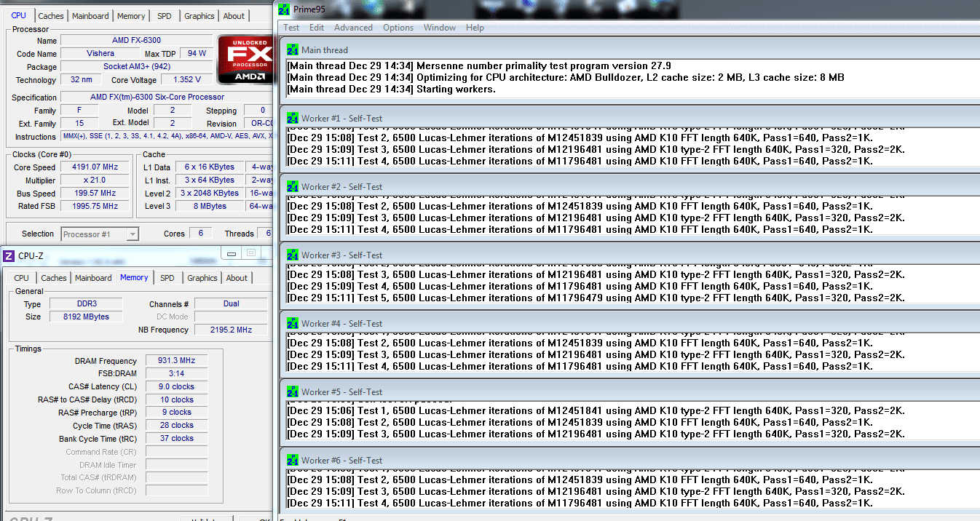Click the code name value Vishera
Viewport: 980px width, 521px height.
(x=100, y=54)
